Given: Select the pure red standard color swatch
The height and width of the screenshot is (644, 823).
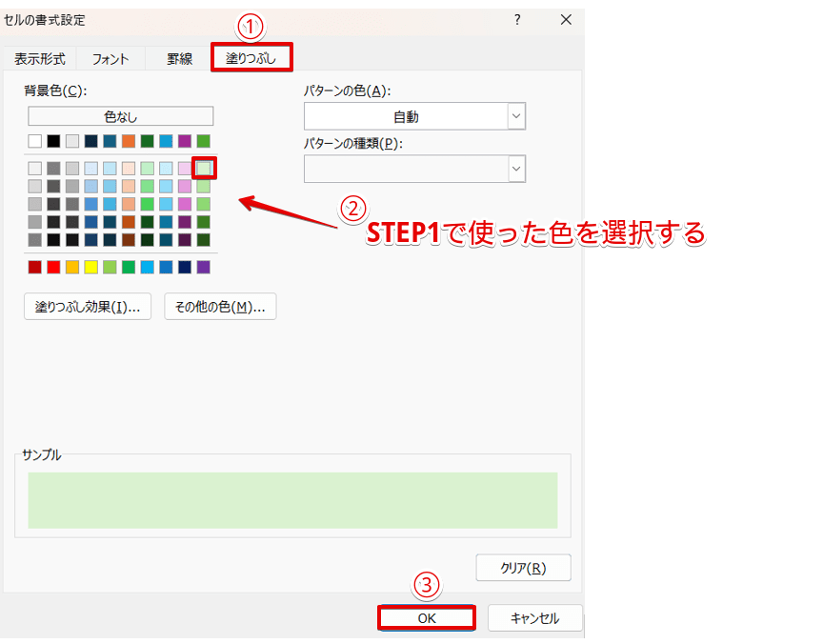Looking at the screenshot, I should pos(53,267).
